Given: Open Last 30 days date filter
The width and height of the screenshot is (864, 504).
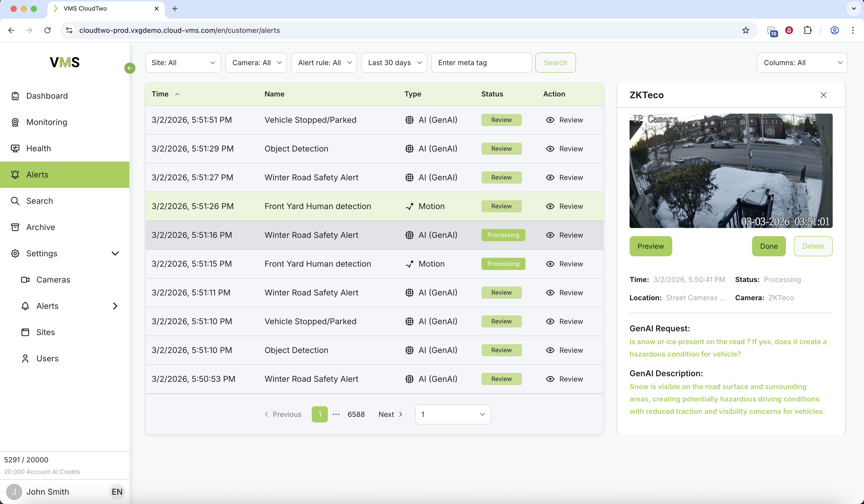Looking at the screenshot, I should [394, 63].
